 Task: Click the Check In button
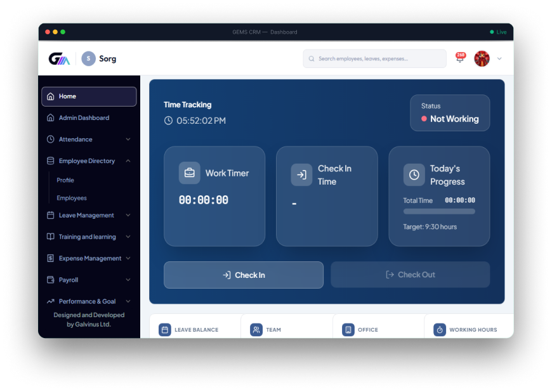[244, 275]
